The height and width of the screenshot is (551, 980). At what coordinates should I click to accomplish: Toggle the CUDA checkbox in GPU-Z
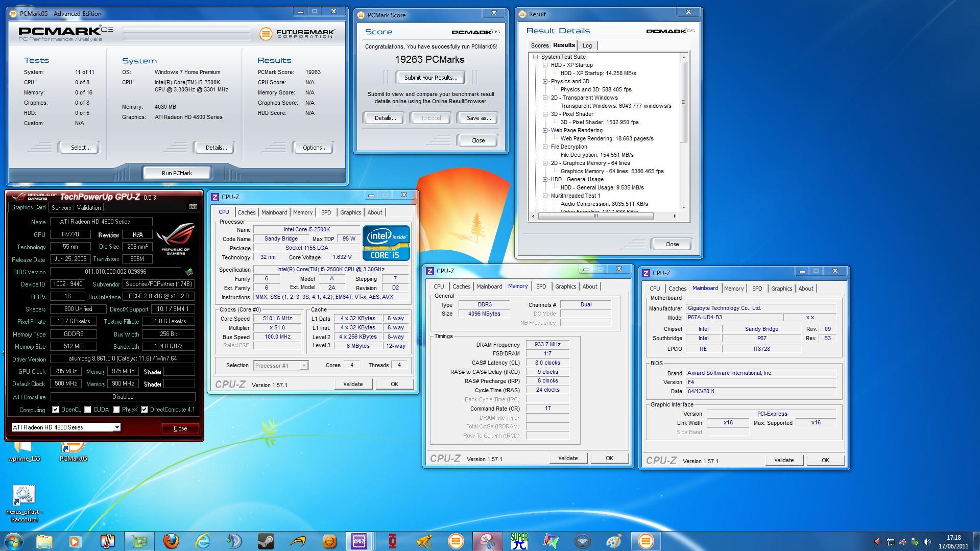point(88,410)
